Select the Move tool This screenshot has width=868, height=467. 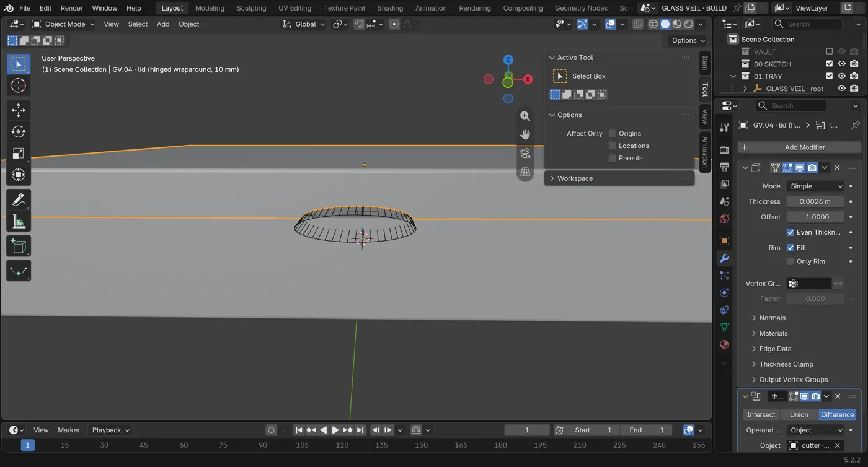point(19,110)
